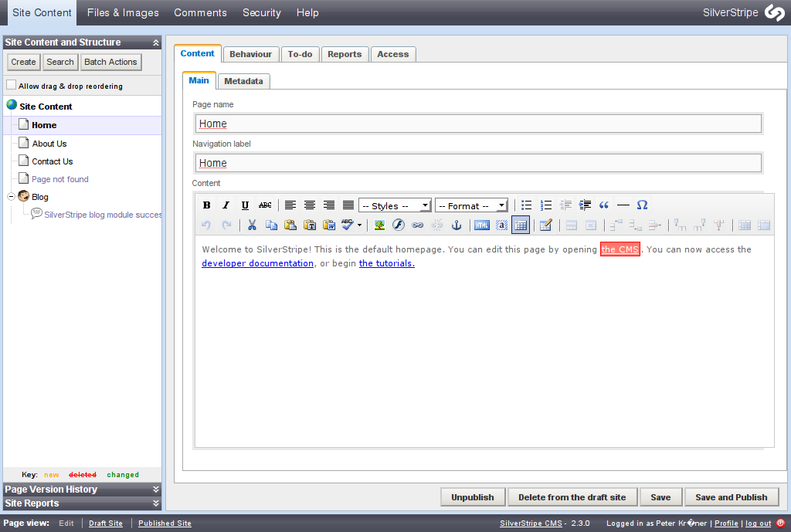Open the Styles dropdown

point(395,205)
